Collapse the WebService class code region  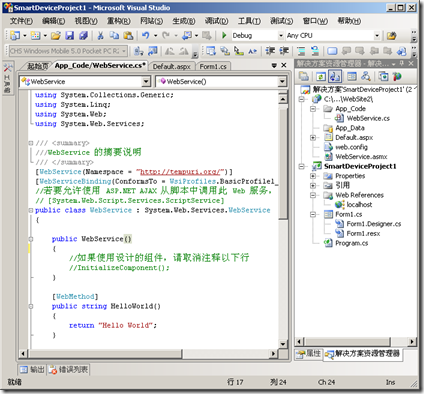pyautogui.click(x=31, y=210)
